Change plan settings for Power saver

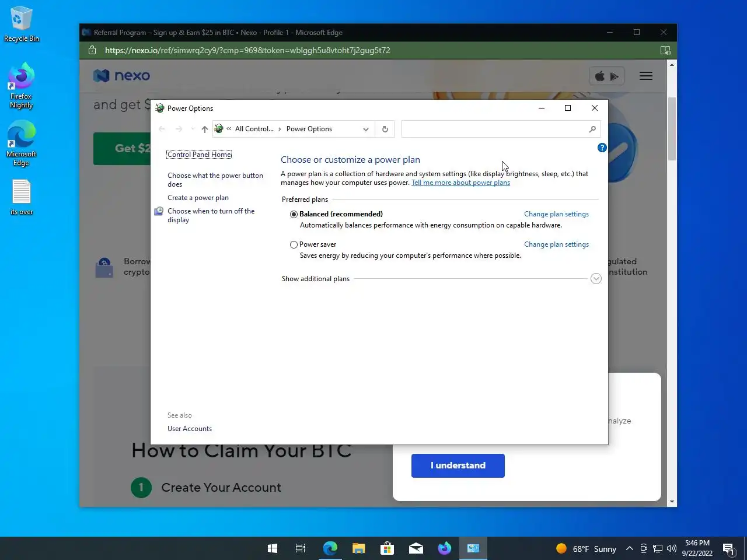(556, 244)
